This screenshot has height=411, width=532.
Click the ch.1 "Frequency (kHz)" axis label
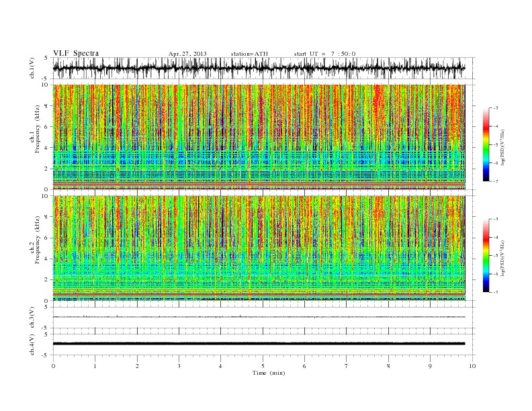click(x=38, y=129)
